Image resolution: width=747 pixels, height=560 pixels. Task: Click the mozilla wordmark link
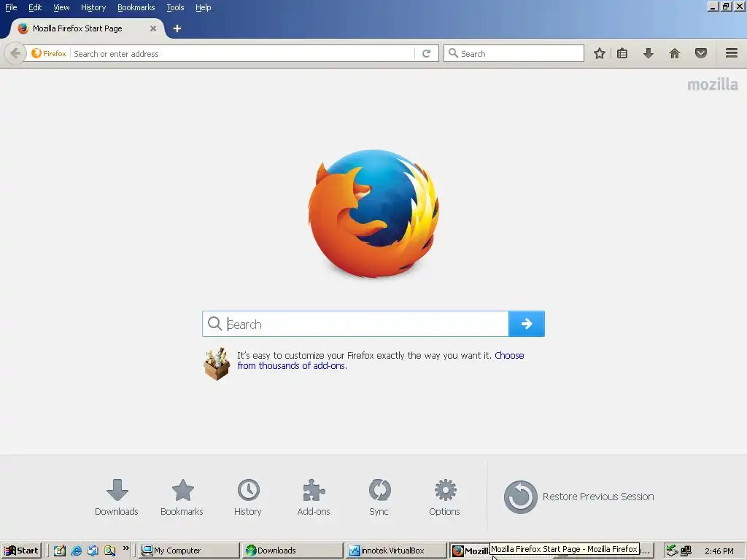point(713,85)
